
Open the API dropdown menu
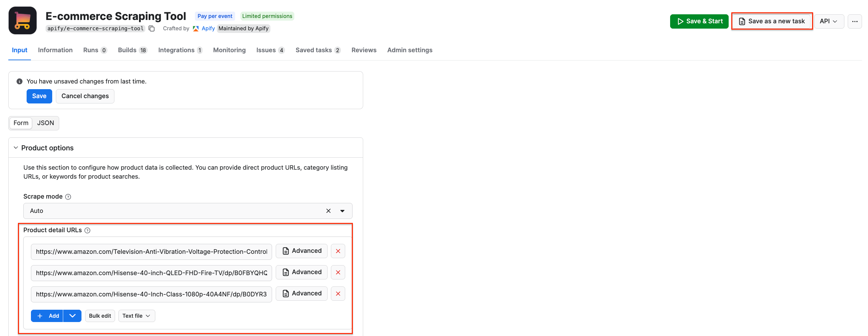(829, 21)
